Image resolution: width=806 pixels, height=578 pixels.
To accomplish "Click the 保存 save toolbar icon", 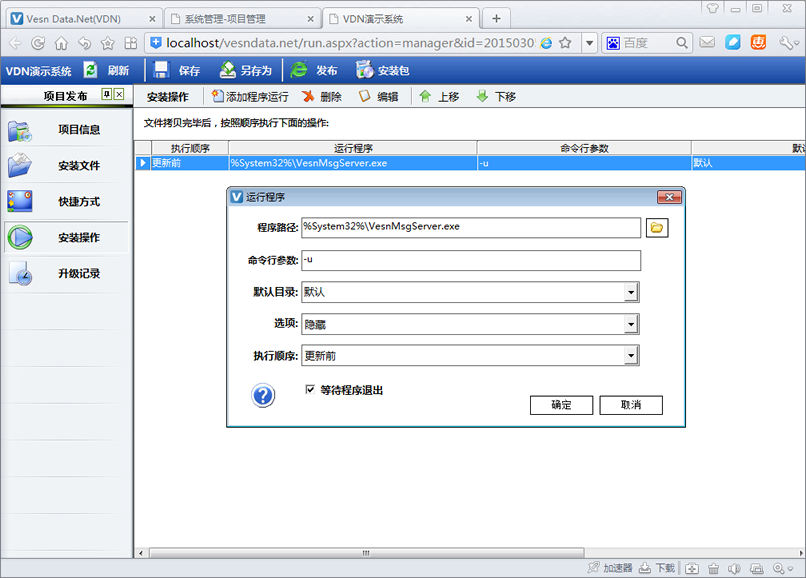I will coord(162,70).
